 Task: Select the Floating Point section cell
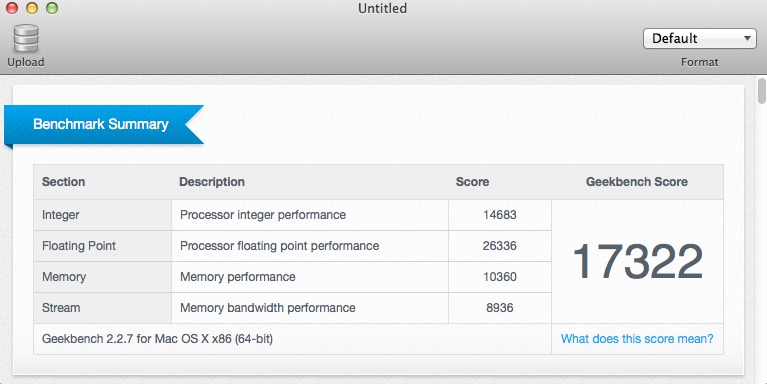(x=103, y=246)
